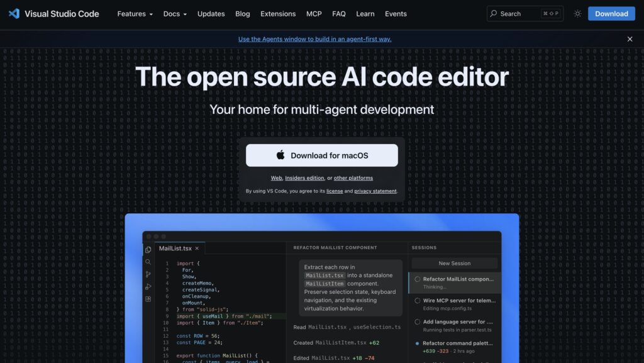
Task: Click Download for macOS button
Action: point(322,155)
